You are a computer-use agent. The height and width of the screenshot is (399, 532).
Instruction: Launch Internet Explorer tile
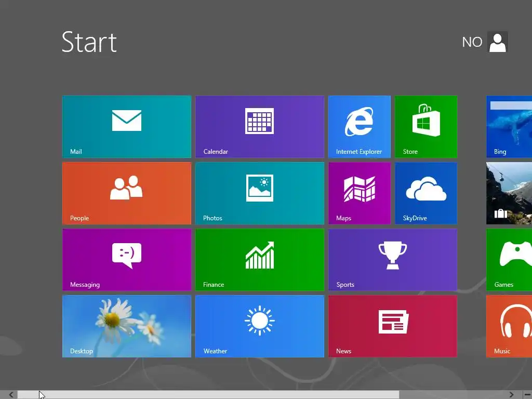(360, 127)
